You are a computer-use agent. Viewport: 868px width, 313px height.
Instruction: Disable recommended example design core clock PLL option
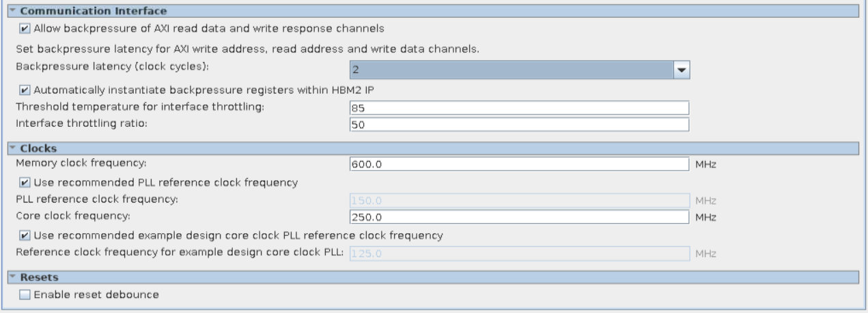coord(25,235)
